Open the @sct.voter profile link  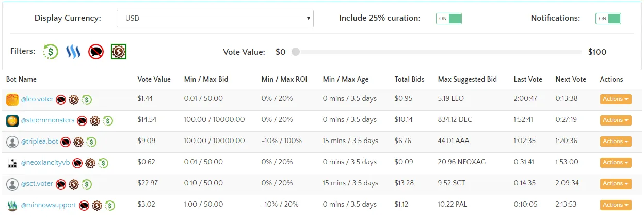(37, 184)
